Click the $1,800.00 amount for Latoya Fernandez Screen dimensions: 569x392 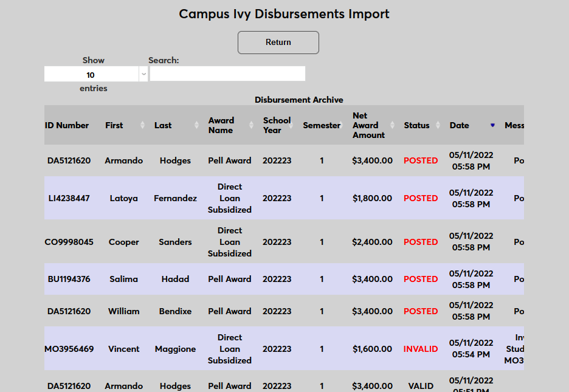(x=372, y=198)
